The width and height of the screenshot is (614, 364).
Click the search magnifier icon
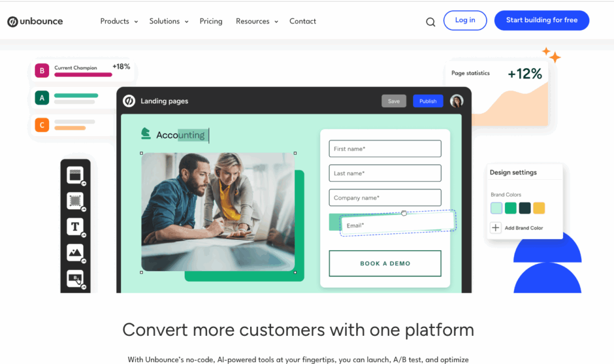[431, 22]
